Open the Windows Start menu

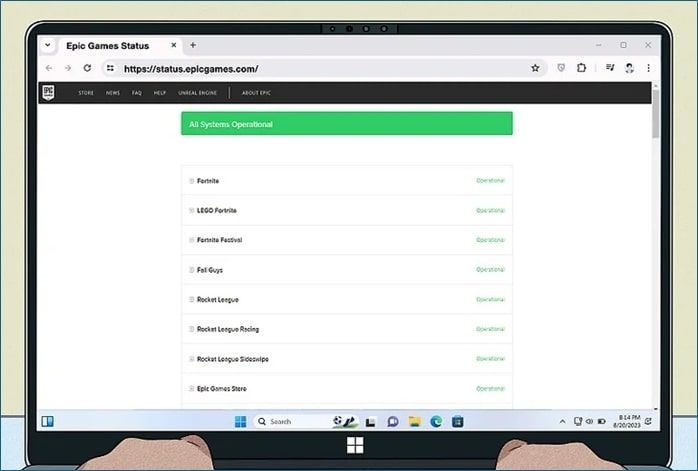tap(240, 422)
